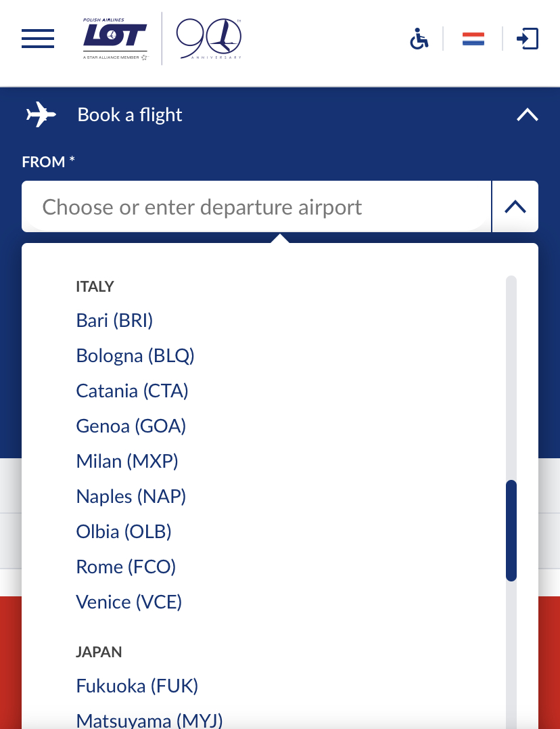This screenshot has height=729, width=560.
Task: Select Bari (BRI) from the list
Action: (x=115, y=320)
